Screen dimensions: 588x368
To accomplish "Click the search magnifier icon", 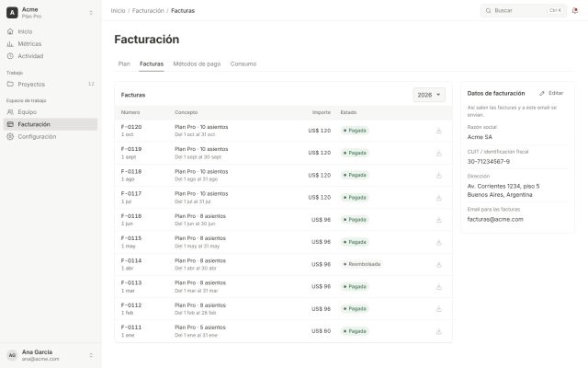I will [x=488, y=10].
